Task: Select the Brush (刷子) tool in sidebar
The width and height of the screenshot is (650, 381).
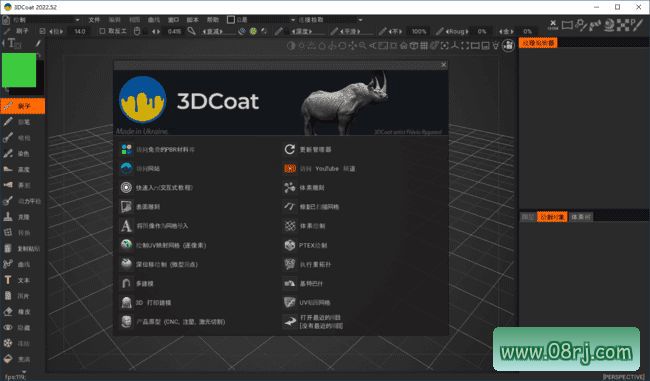Action: (22, 106)
